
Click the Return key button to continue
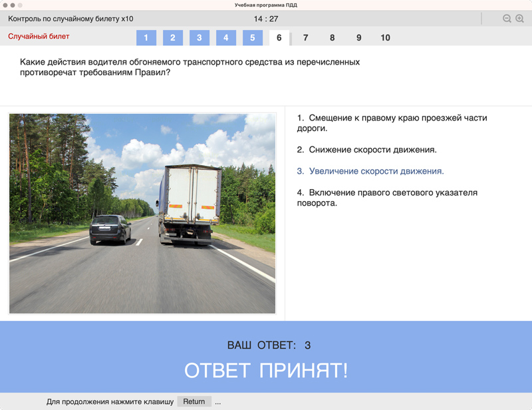pos(194,401)
